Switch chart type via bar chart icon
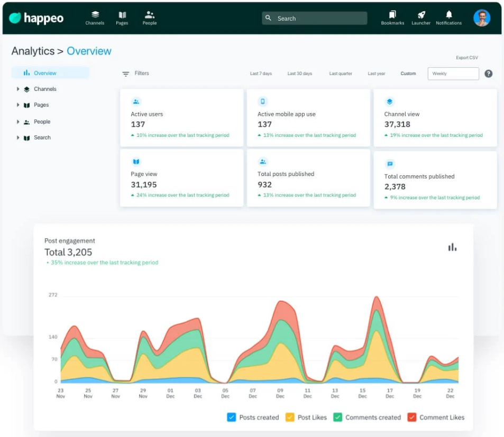The image size is (504, 437). [452, 247]
